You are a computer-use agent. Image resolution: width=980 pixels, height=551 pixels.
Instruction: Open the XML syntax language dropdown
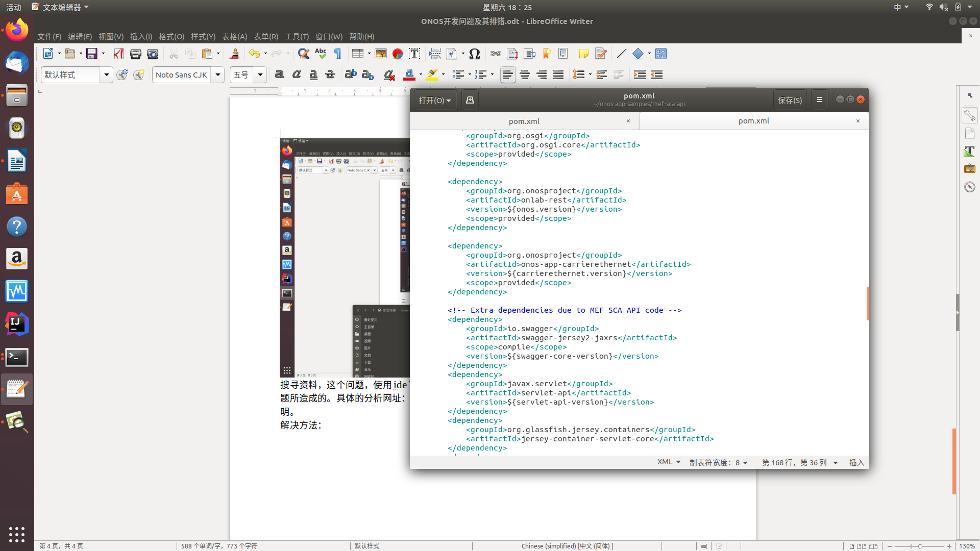(x=669, y=462)
